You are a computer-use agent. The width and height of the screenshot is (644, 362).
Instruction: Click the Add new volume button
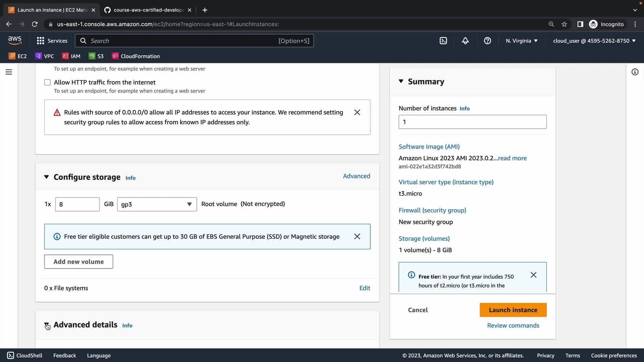coord(78,261)
